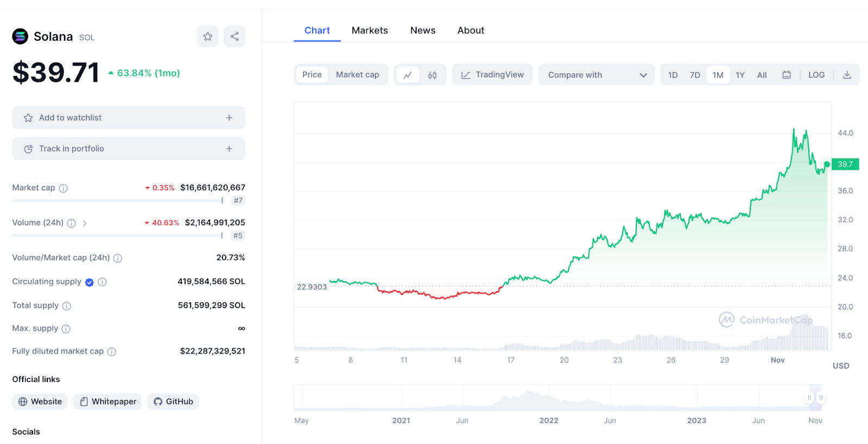Open the About tab
This screenshot has width=868, height=444.
pos(471,30)
